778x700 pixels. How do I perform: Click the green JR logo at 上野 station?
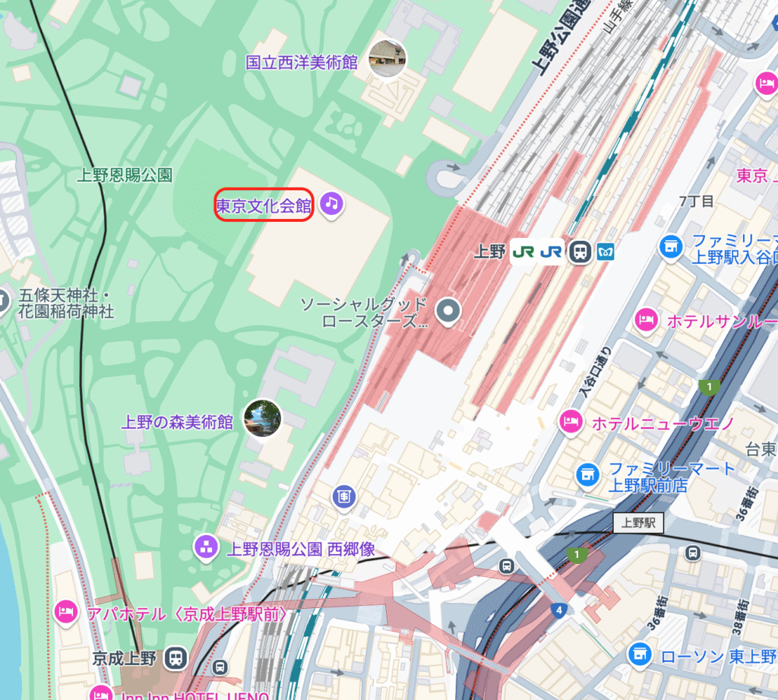click(x=523, y=252)
